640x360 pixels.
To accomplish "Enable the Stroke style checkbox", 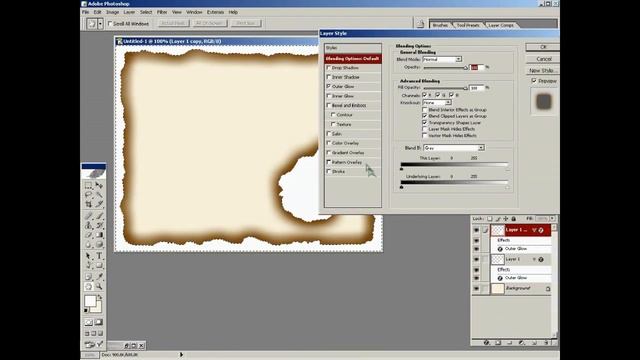I will tap(329, 171).
